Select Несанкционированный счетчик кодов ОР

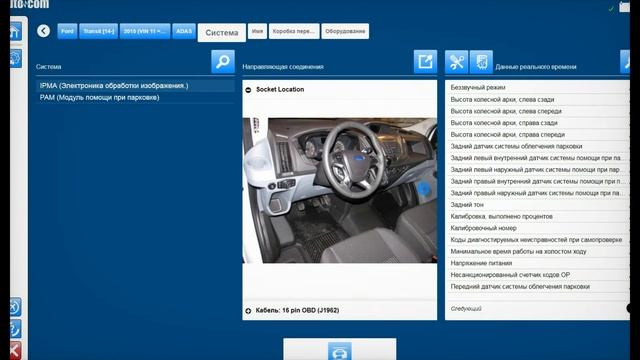[x=537, y=275]
